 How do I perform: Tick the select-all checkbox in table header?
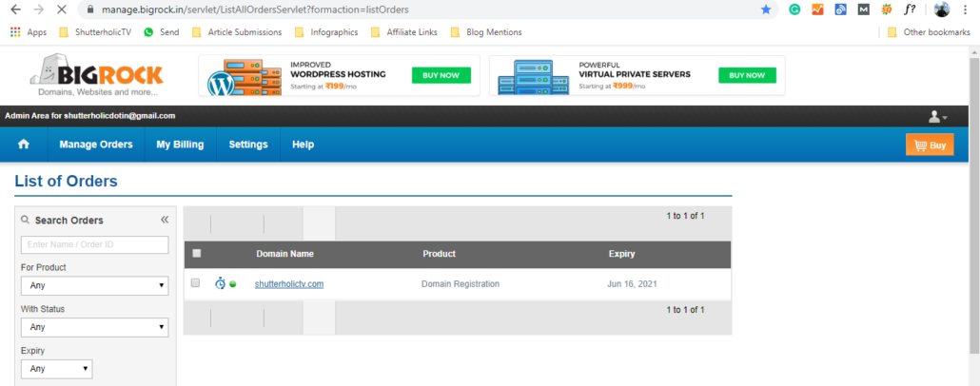(197, 254)
